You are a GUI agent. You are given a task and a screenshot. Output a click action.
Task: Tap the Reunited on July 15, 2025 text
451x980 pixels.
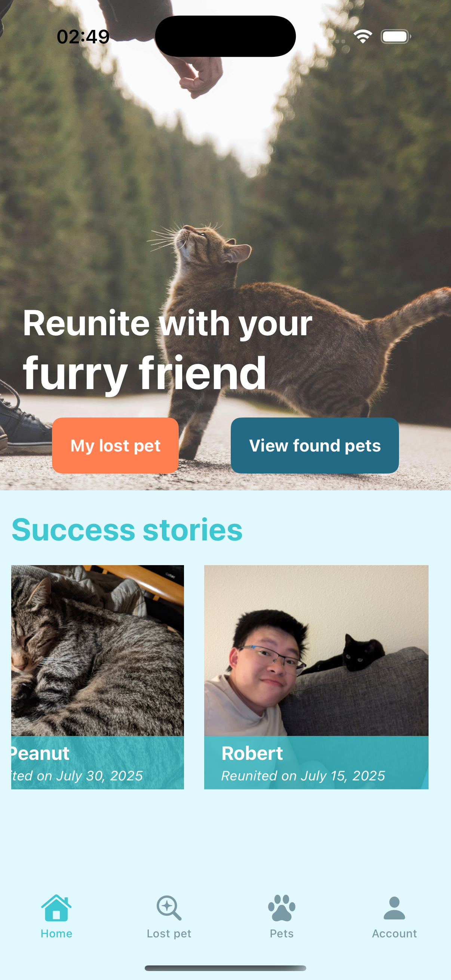point(303,776)
